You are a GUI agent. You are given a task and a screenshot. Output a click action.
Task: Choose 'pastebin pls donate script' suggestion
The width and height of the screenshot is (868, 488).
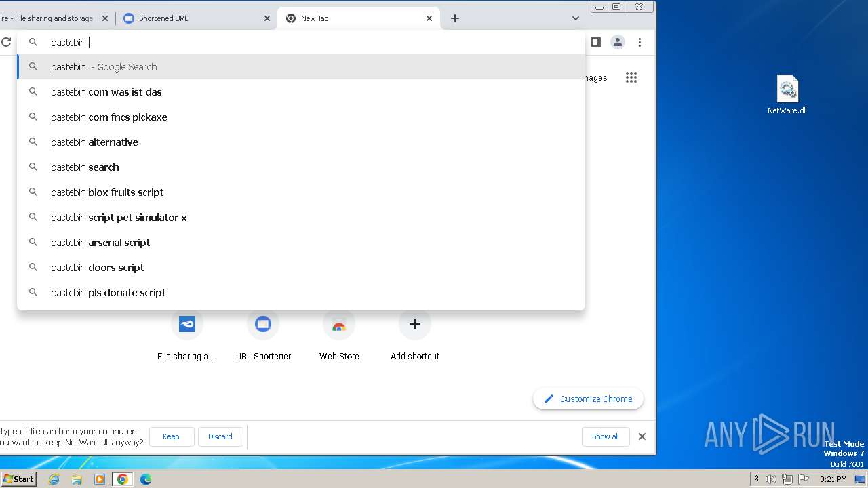pyautogui.click(x=301, y=293)
